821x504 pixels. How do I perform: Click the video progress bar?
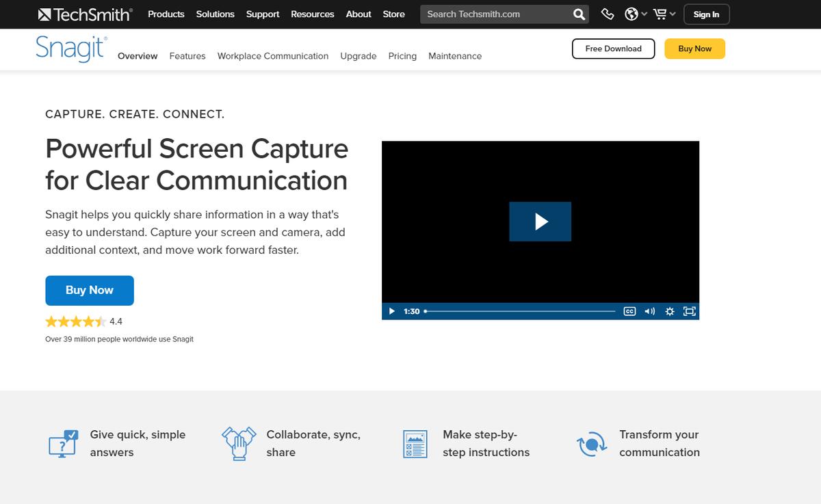520,311
